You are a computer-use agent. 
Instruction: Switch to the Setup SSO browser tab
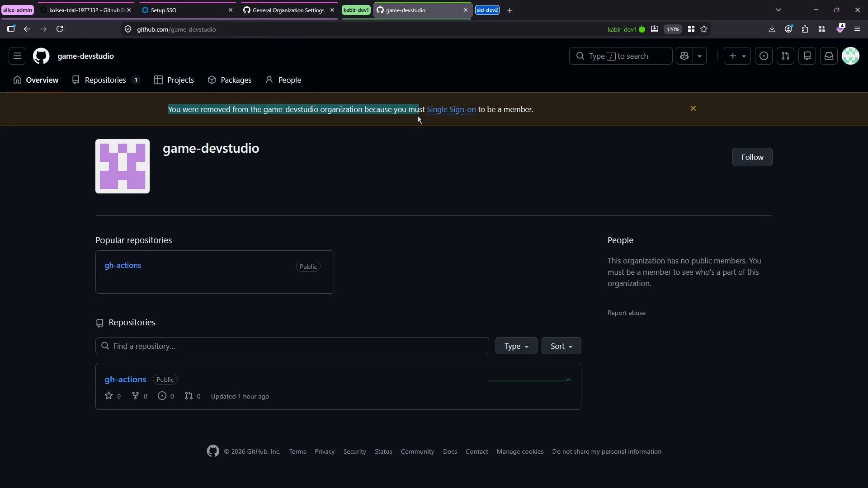(187, 10)
